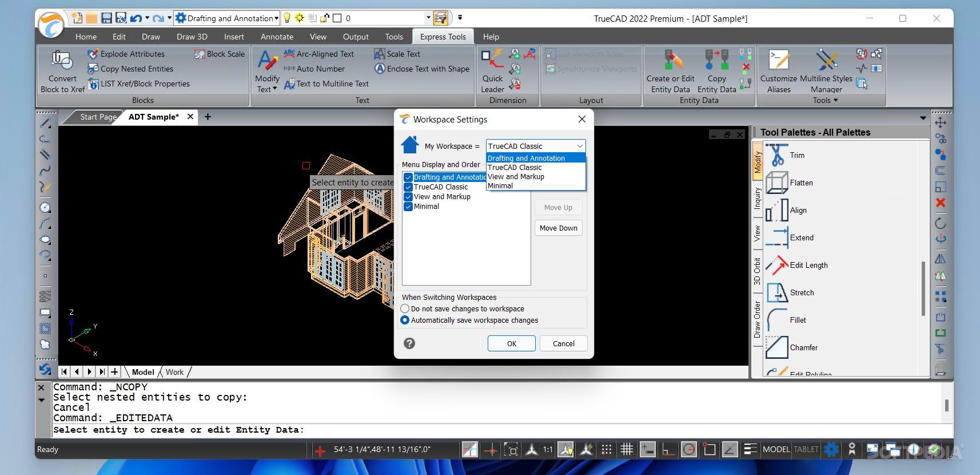
Task: Click Tool Palettes vertical scrollbar
Action: click(923, 288)
